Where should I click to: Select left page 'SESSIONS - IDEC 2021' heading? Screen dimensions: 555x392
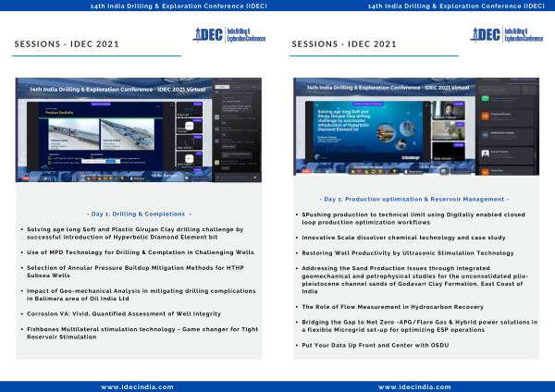click(67, 44)
